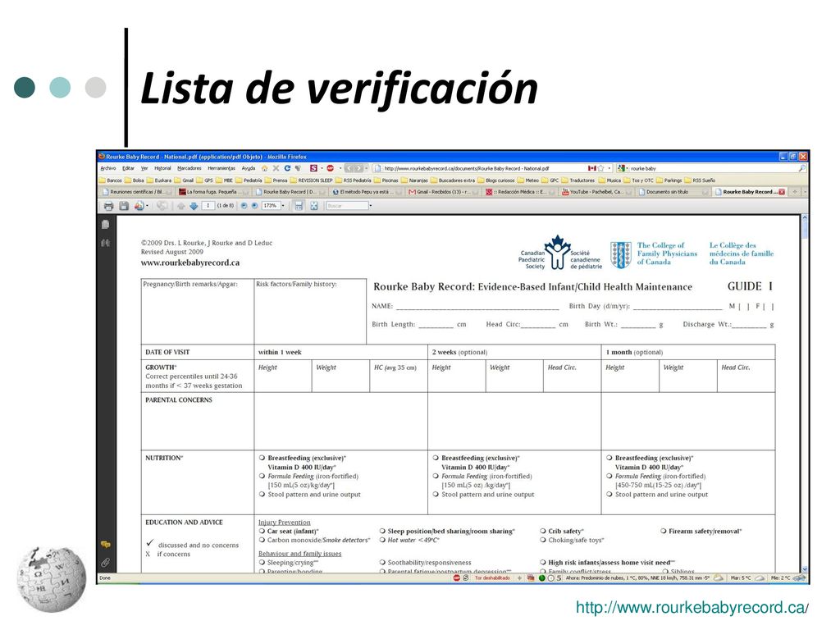Open the Pediatría bookmarks folder
The image size is (840, 630).
[x=249, y=180]
